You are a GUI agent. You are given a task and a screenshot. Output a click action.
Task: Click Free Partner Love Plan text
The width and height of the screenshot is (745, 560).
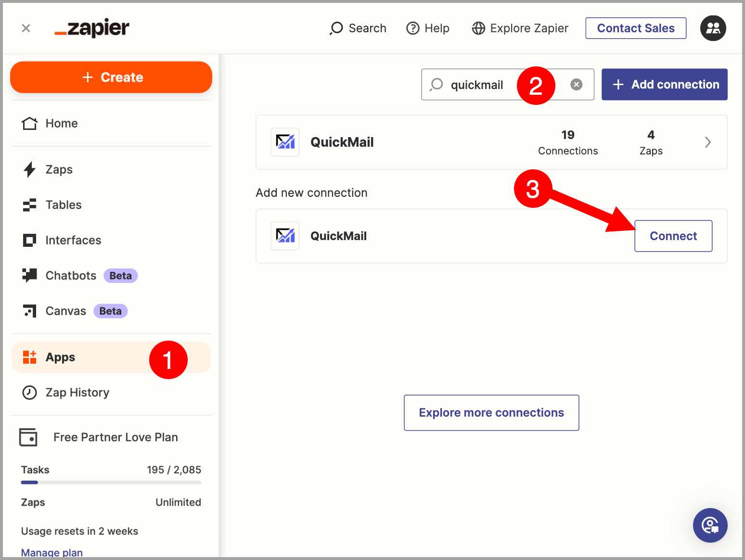[x=116, y=437]
